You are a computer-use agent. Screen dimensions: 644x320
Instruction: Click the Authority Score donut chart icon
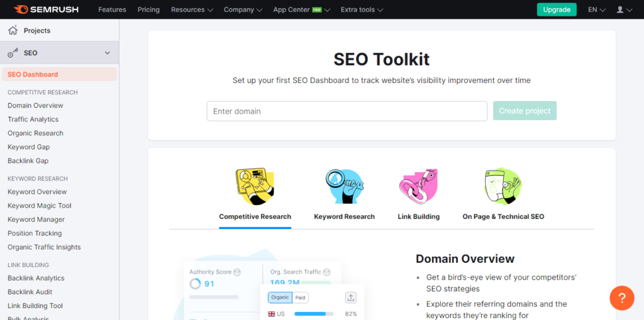pos(195,284)
